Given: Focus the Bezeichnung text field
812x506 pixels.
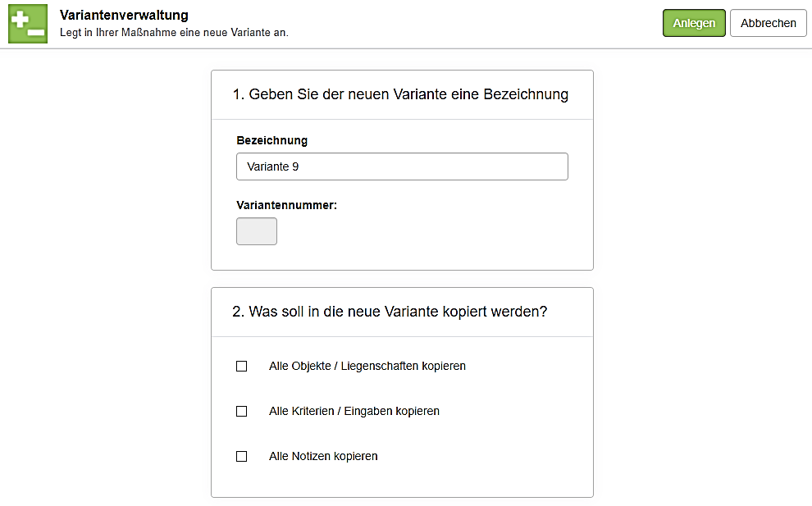Looking at the screenshot, I should [x=402, y=166].
